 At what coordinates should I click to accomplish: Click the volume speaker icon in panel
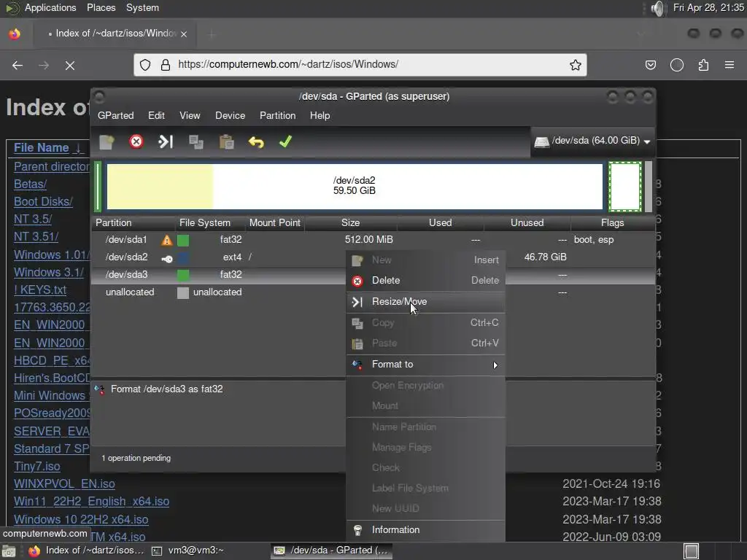click(657, 9)
